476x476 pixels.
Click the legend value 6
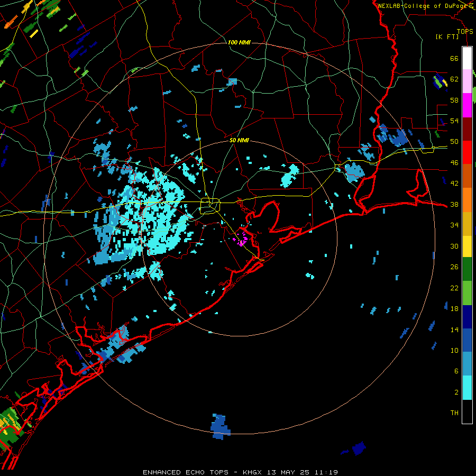click(456, 371)
